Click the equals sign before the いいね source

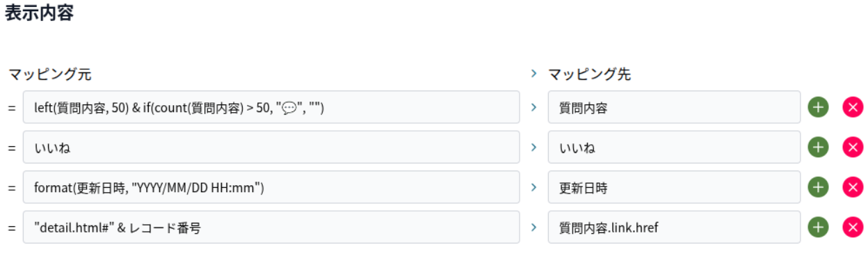11,148
